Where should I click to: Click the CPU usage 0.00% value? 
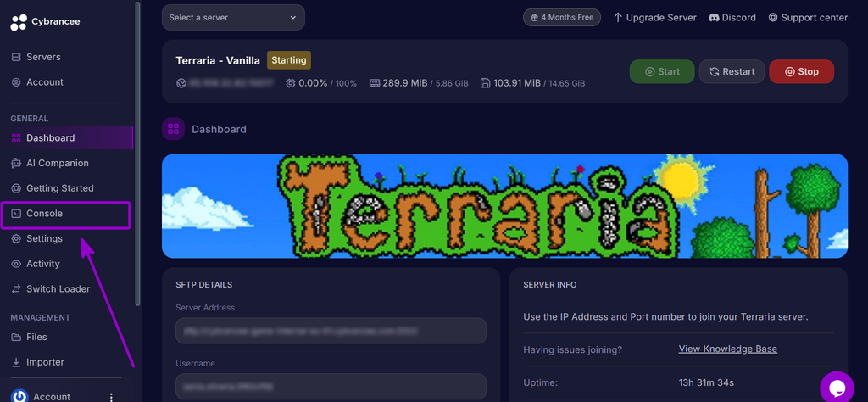[314, 84]
